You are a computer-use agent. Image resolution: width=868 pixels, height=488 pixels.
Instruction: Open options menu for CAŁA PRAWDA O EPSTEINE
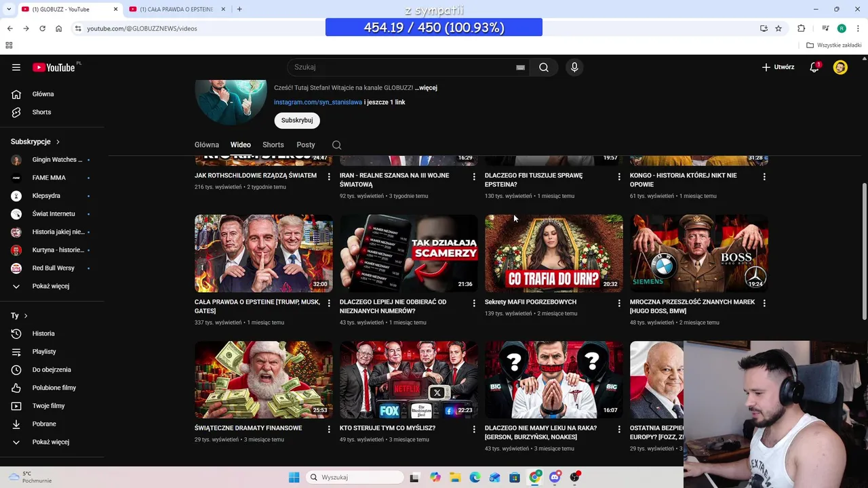click(329, 303)
